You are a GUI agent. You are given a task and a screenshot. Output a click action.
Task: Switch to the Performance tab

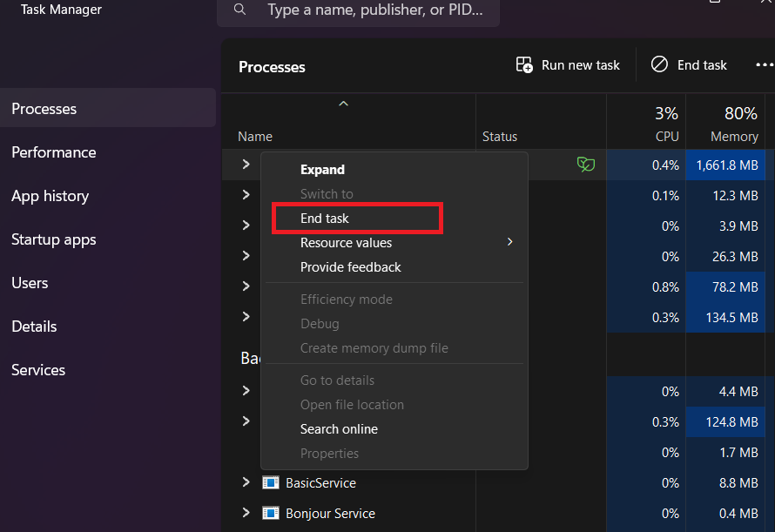point(53,152)
